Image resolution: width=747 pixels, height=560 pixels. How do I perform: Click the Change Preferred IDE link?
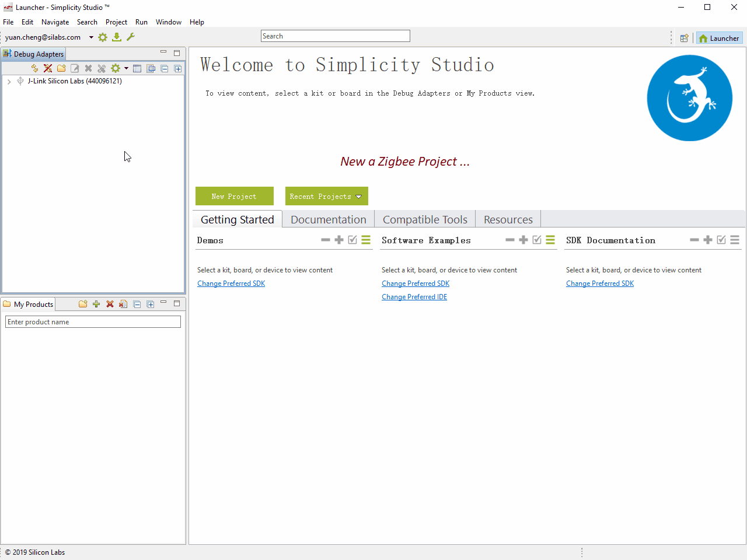coord(414,297)
